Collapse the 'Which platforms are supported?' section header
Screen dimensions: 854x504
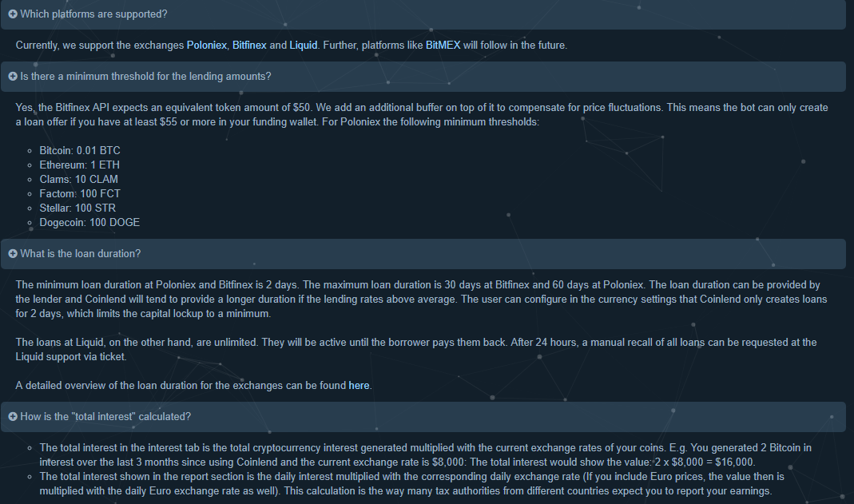pyautogui.click(x=423, y=14)
